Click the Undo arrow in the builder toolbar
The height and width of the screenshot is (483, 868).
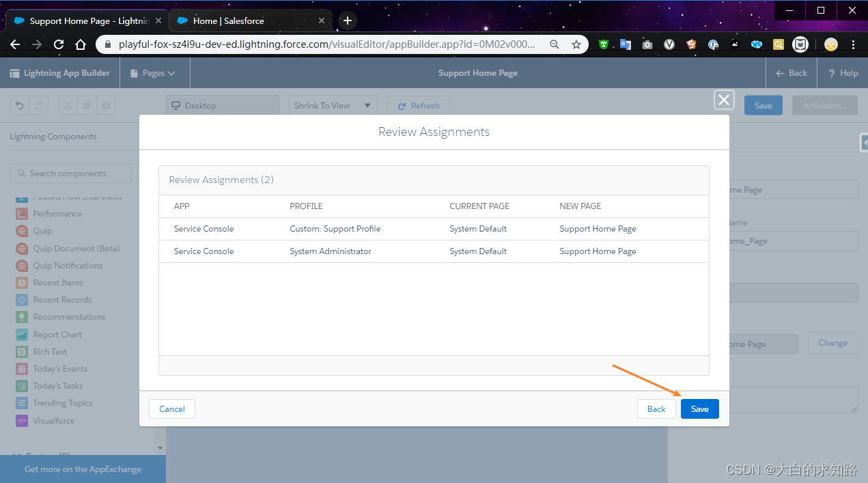click(19, 105)
